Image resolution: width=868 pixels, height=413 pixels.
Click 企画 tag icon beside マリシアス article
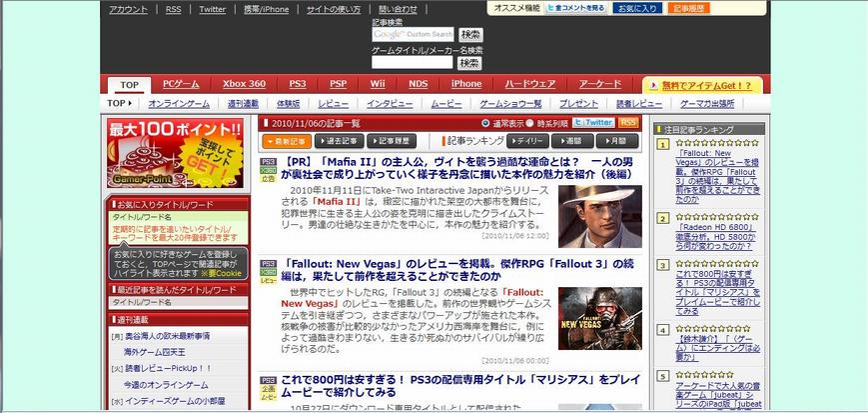pos(269,389)
